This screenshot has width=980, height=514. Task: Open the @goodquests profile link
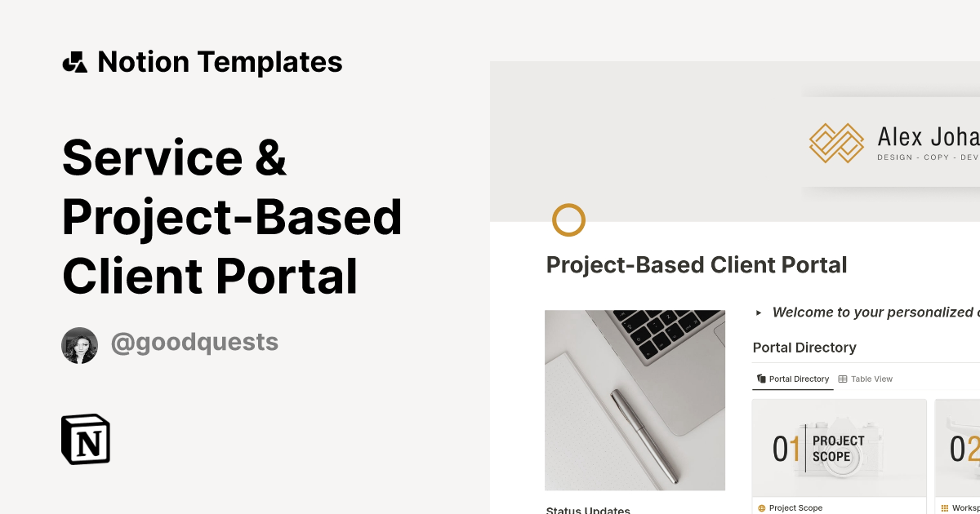point(194,342)
